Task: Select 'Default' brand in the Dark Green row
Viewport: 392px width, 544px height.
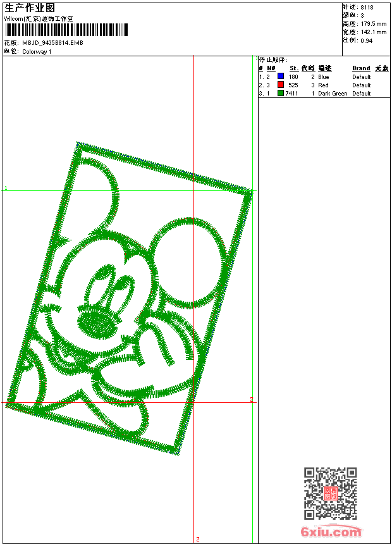Action: tap(362, 94)
